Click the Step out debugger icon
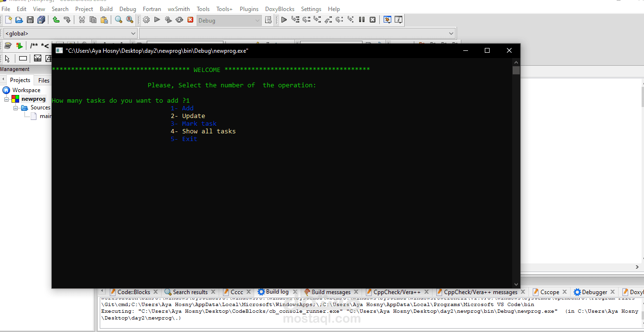Image resolution: width=644 pixels, height=332 pixels. click(x=328, y=20)
